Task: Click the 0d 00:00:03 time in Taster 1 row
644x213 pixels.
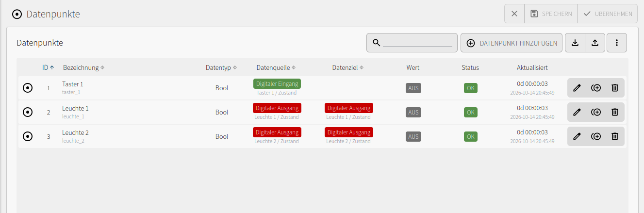Action: 532,84
